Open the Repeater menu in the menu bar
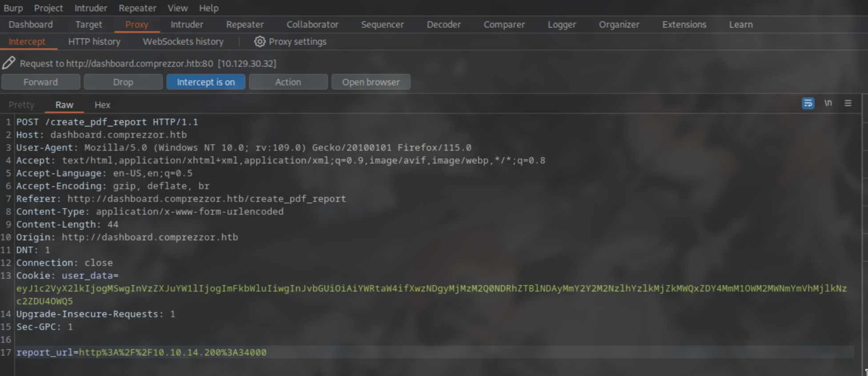The width and height of the screenshot is (868, 376). pos(137,8)
